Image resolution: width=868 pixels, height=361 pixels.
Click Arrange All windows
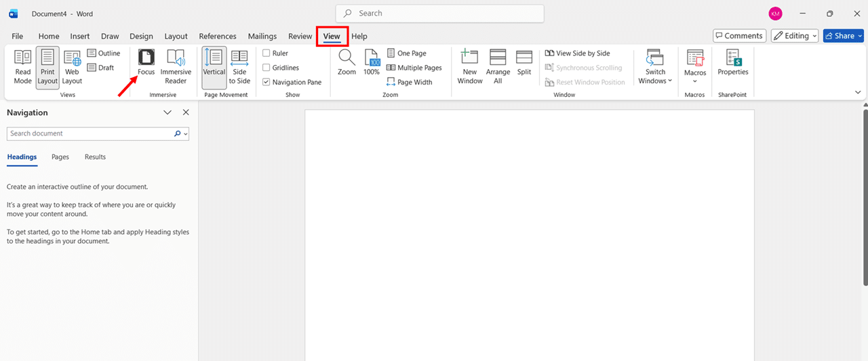498,67
